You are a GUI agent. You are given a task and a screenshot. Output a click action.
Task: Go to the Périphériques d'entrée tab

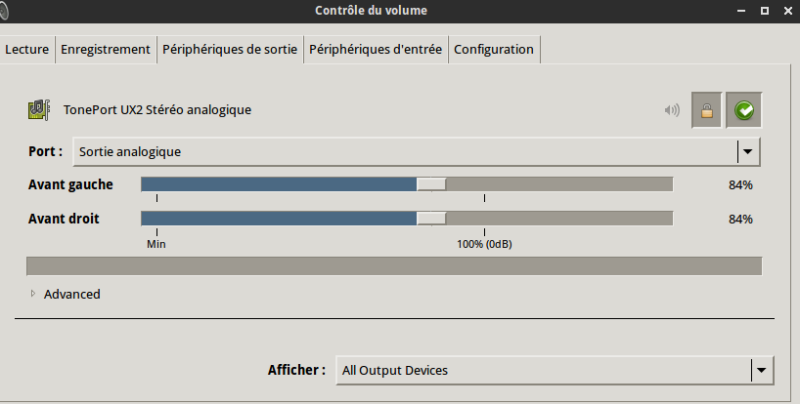tap(375, 49)
